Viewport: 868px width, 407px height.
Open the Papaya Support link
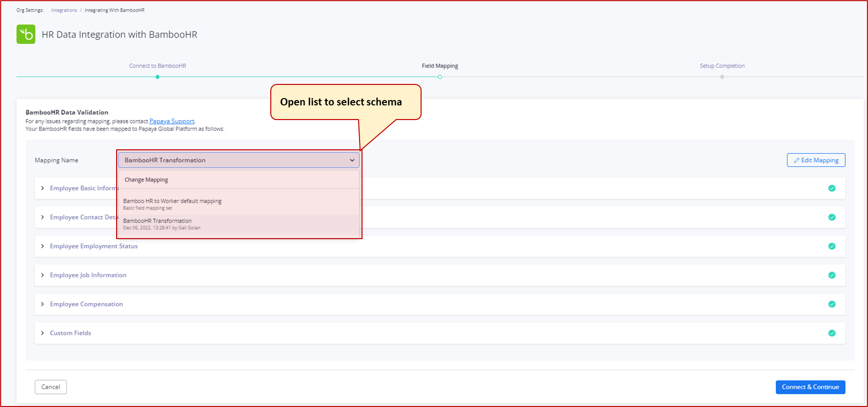point(172,121)
